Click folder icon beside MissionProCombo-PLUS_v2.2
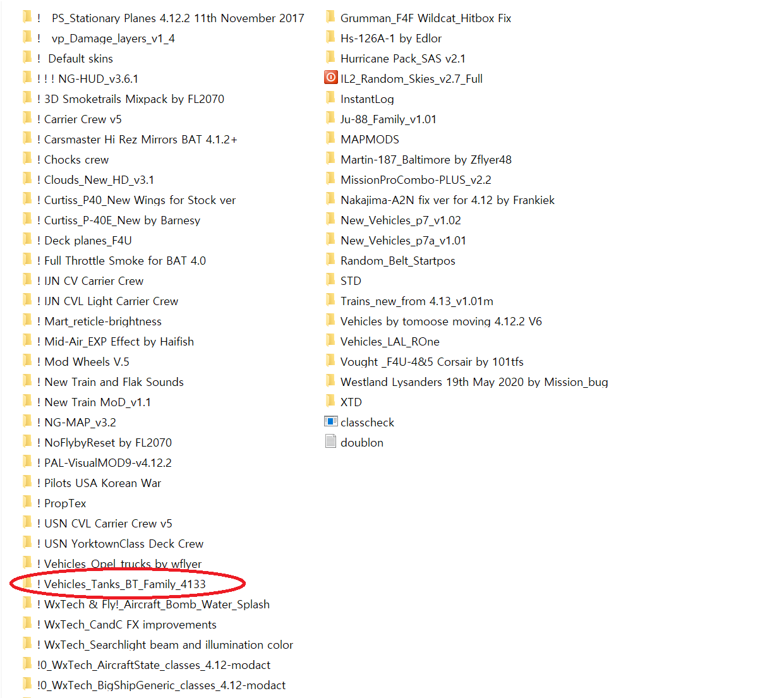784x698 pixels. (330, 179)
